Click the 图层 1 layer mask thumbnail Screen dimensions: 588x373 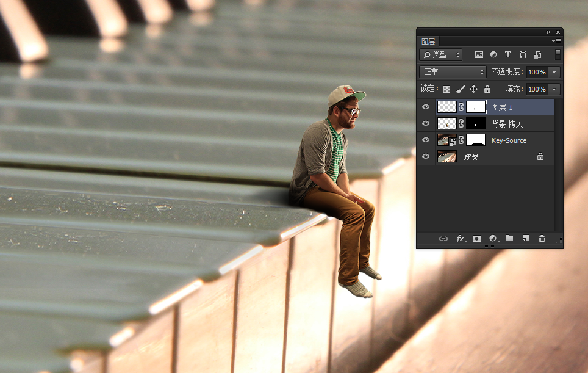(x=476, y=107)
